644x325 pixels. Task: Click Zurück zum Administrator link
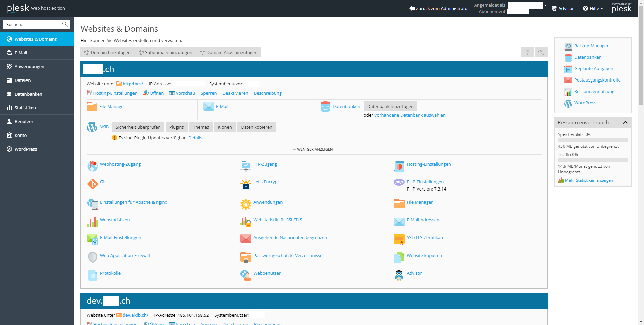click(439, 8)
